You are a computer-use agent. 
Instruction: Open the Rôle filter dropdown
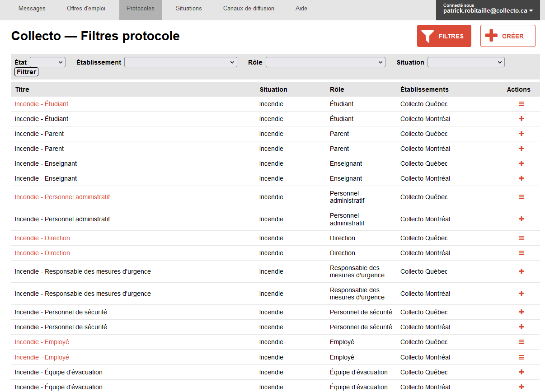(x=325, y=62)
